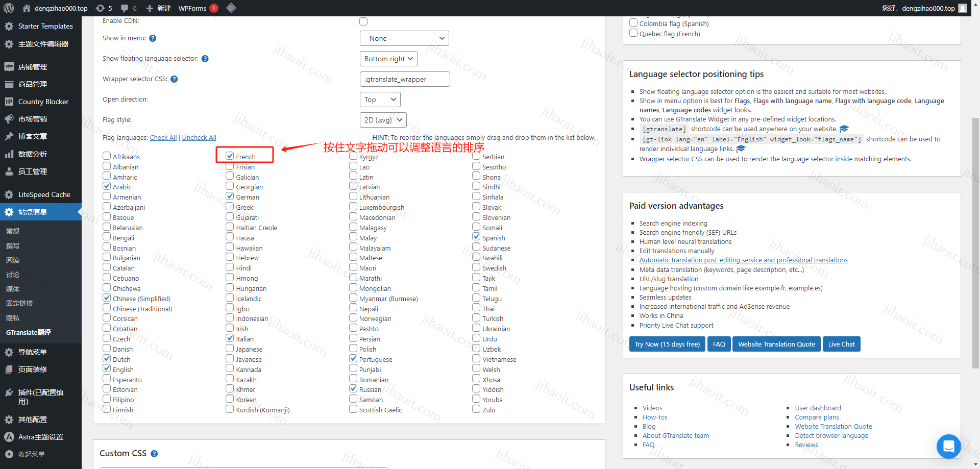Uncheck the Arabic language checkbox
The image size is (980, 469).
pyautogui.click(x=107, y=186)
